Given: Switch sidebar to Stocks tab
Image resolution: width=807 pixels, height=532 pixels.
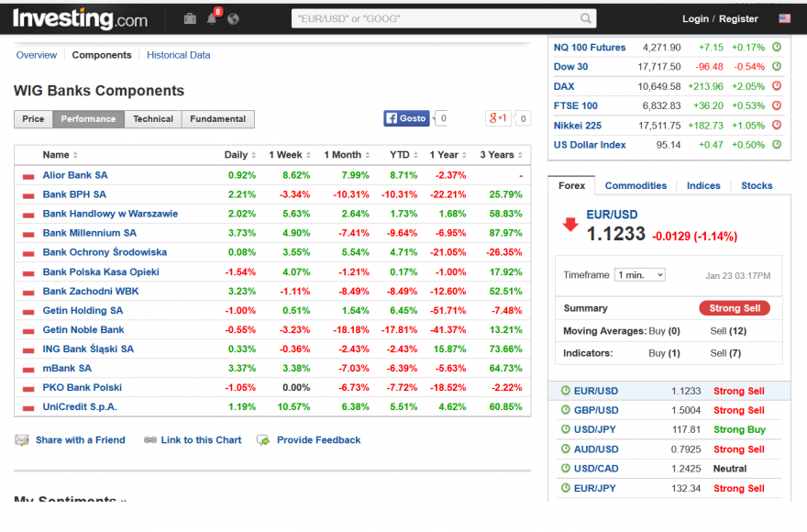Looking at the screenshot, I should tap(757, 185).
